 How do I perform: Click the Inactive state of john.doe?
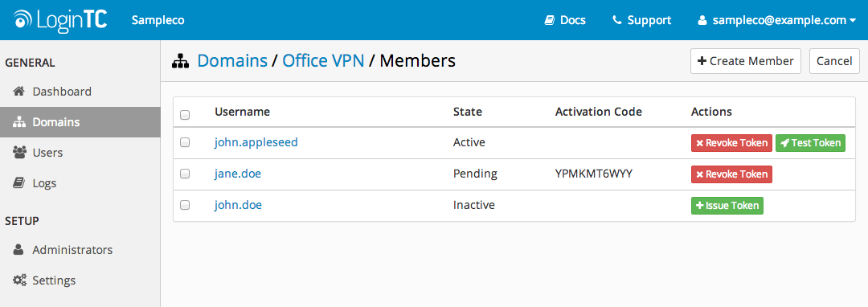[x=474, y=205]
